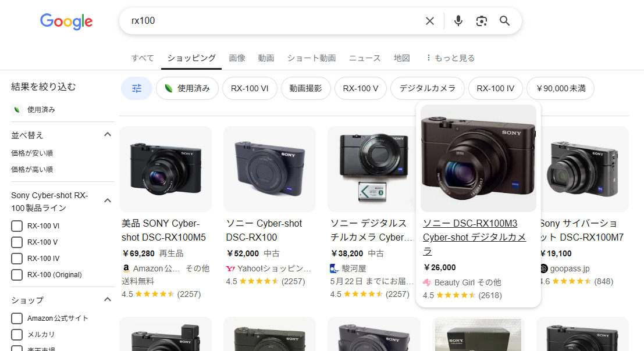Apply the デジタルカメラ filter chip
Viewport: 644px width, 351px height.
coord(428,88)
